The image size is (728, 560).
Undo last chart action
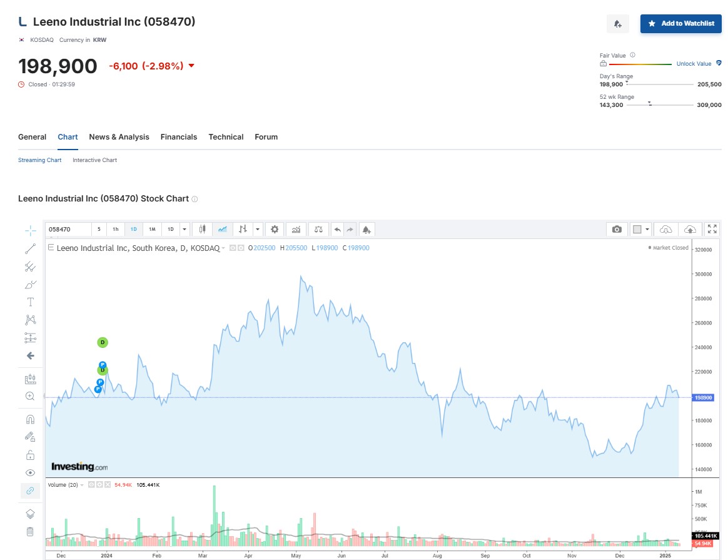tap(338, 230)
